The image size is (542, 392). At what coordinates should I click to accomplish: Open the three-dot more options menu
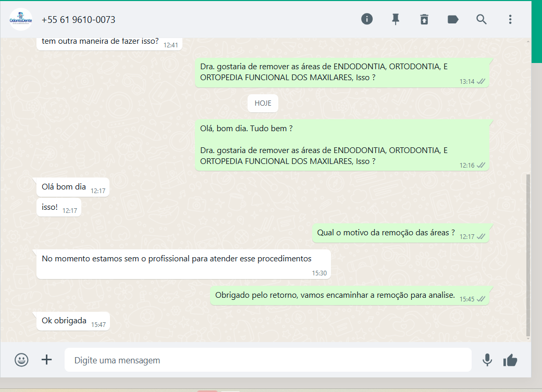point(510,19)
